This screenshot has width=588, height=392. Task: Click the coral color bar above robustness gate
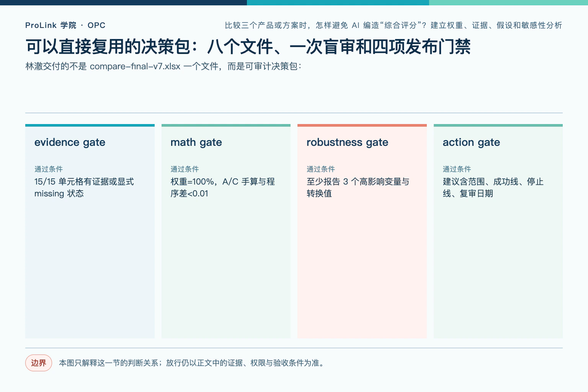[x=362, y=125]
